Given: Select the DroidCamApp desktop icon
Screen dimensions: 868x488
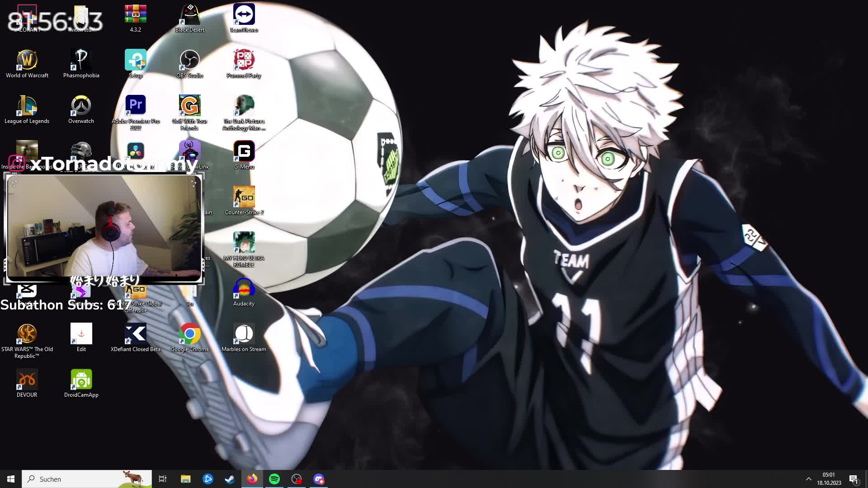Looking at the screenshot, I should [x=81, y=384].
